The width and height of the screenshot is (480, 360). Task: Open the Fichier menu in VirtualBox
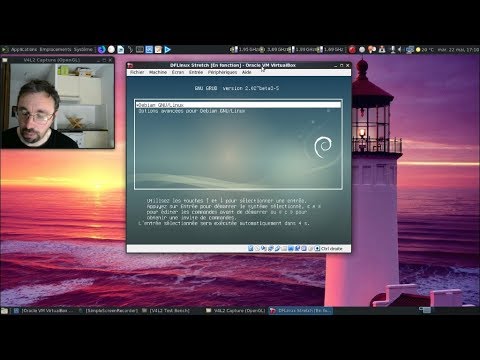pyautogui.click(x=137, y=72)
